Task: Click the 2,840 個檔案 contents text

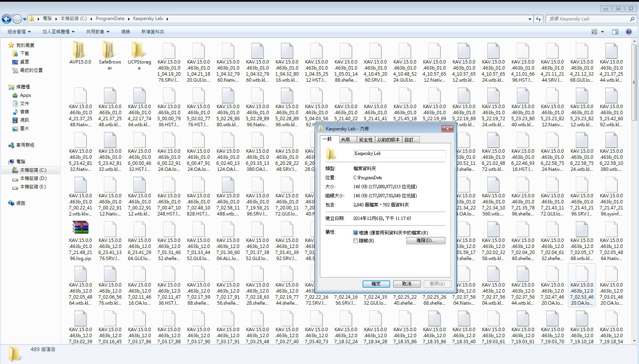Action: click(381, 205)
